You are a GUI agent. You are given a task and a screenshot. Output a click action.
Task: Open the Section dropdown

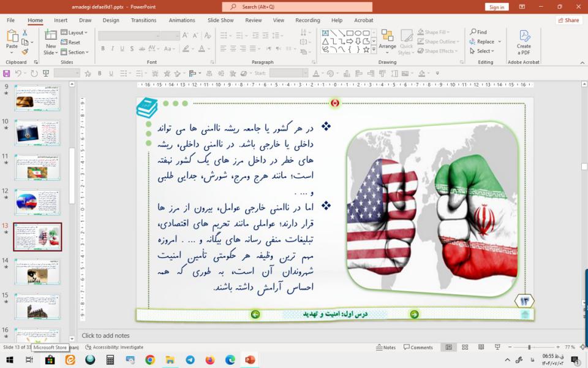(x=75, y=52)
